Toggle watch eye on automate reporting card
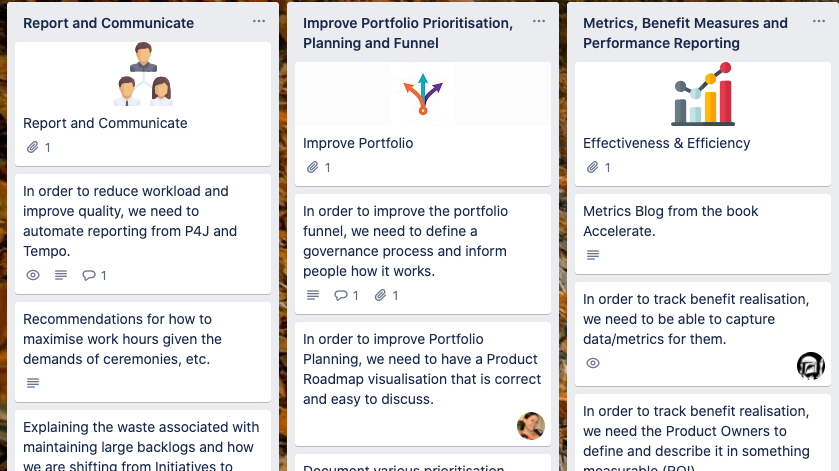This screenshot has height=471, width=839. click(33, 276)
